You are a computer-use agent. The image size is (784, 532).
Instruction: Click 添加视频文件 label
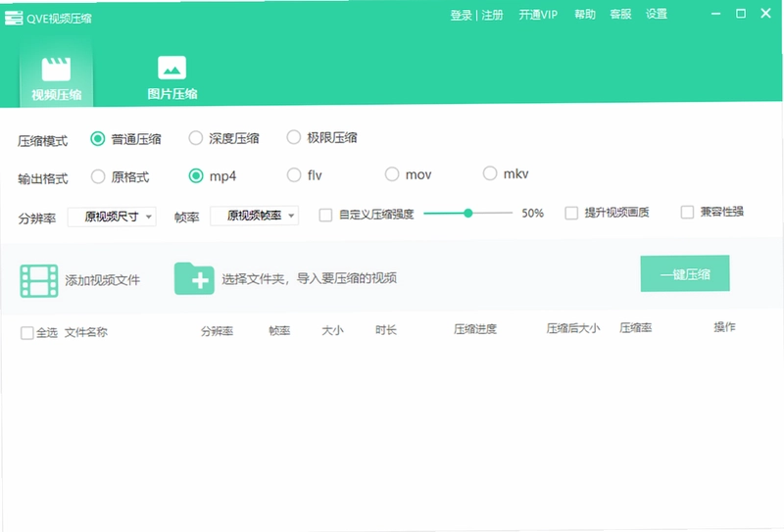[x=103, y=280]
